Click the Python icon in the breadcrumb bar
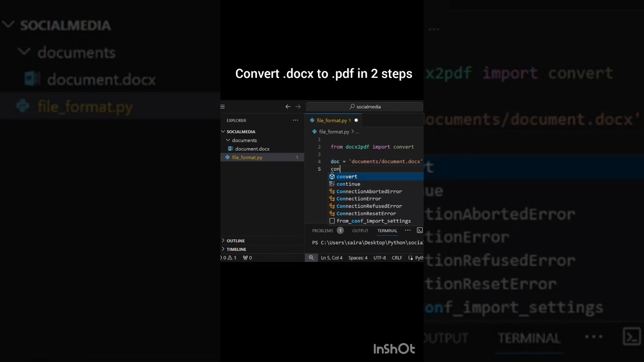644x362 pixels. [314, 132]
